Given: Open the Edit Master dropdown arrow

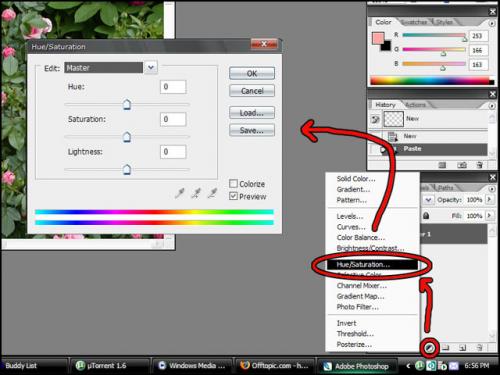Looking at the screenshot, I should (x=151, y=68).
